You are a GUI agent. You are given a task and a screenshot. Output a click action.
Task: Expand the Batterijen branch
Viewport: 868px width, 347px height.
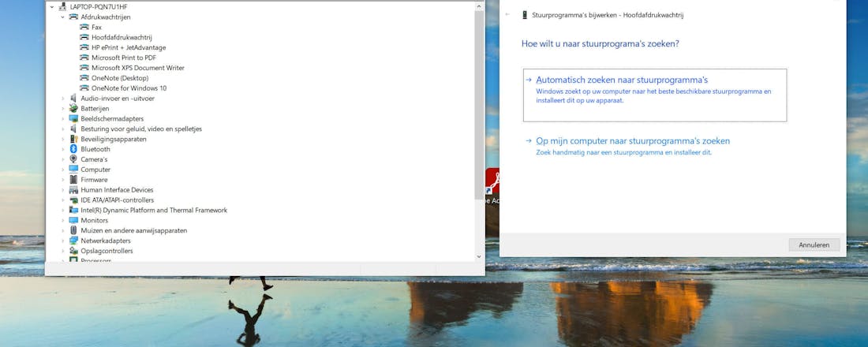click(62, 109)
